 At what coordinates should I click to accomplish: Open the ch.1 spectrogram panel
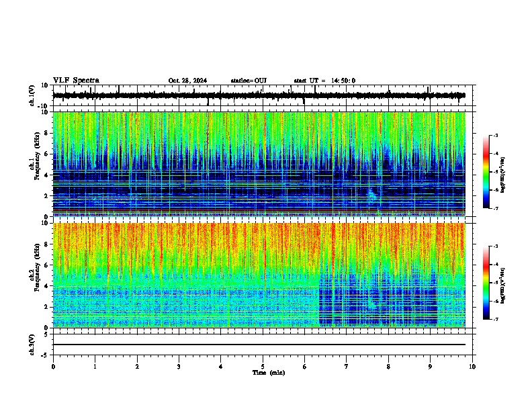pos(259,164)
